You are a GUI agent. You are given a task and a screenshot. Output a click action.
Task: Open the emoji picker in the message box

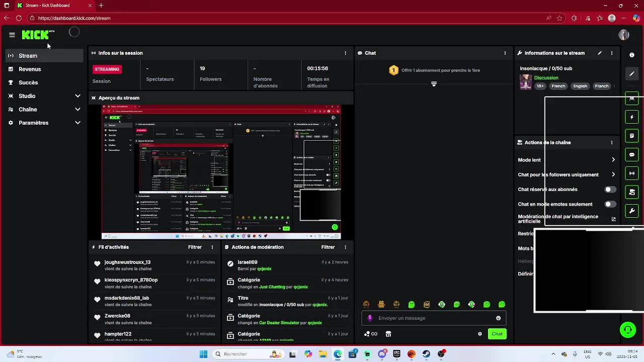(x=499, y=318)
